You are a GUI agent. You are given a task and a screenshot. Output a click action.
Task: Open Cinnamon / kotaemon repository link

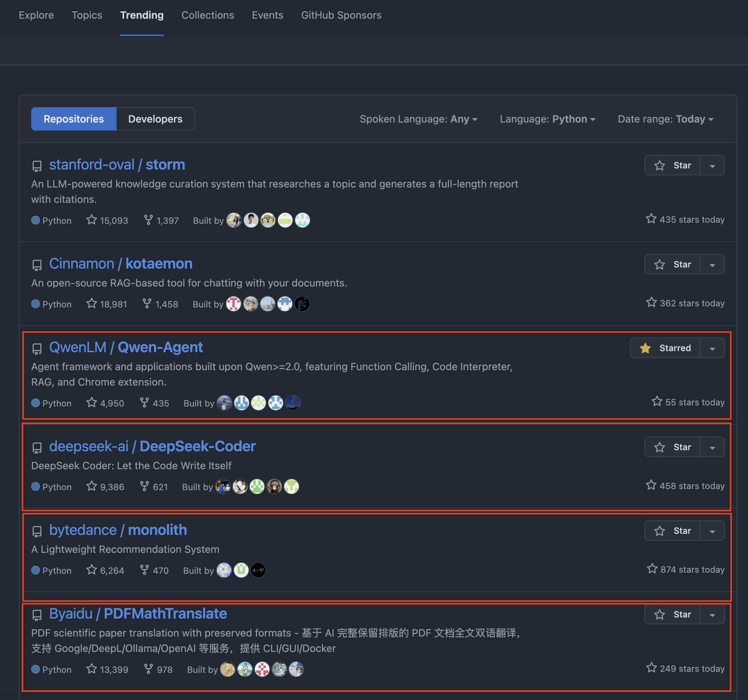click(121, 263)
